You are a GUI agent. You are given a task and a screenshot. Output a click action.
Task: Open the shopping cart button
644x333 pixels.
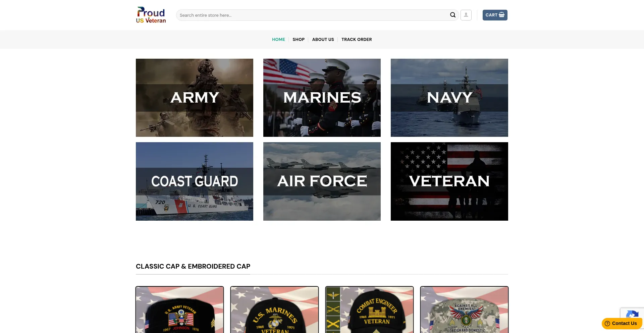pyautogui.click(x=495, y=15)
